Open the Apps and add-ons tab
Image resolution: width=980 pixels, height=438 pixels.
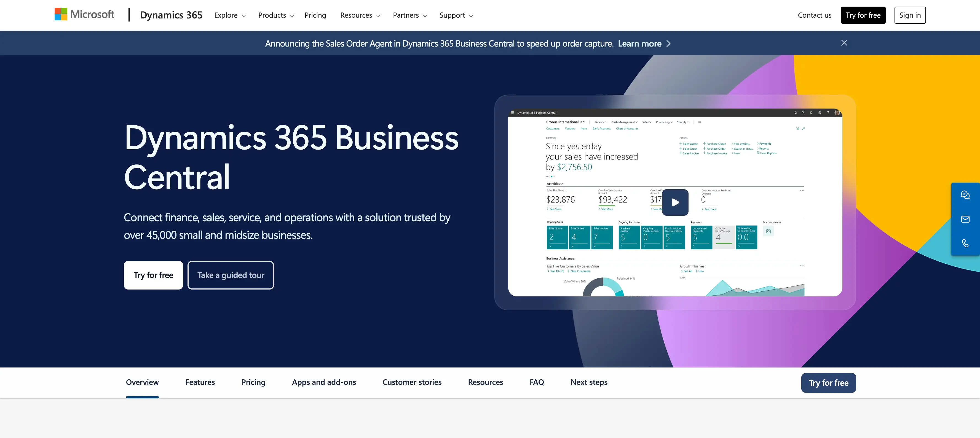click(x=324, y=382)
